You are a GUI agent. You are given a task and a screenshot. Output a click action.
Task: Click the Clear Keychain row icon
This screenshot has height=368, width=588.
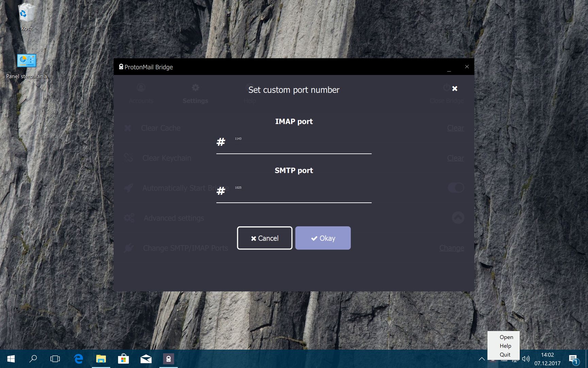pos(128,158)
